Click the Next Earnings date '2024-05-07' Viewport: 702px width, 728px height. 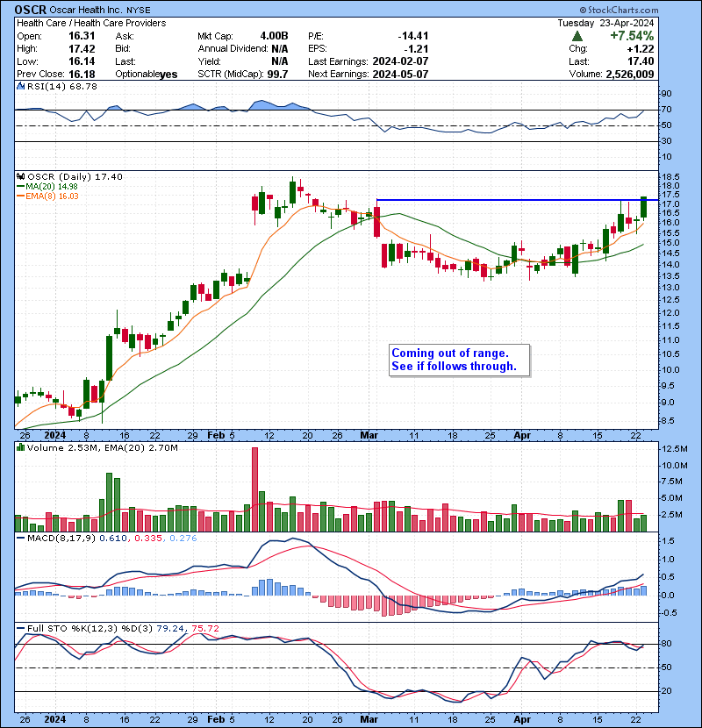[x=400, y=75]
